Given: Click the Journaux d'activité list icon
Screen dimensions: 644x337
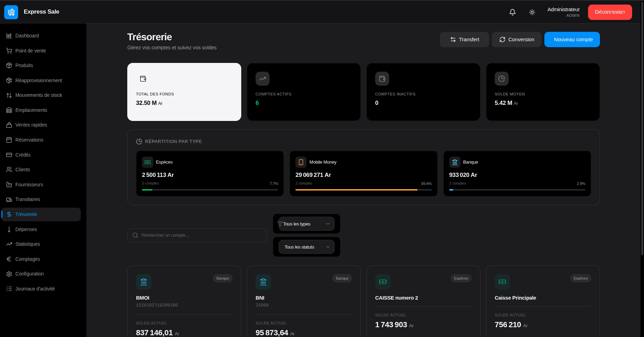Looking at the screenshot, I should pos(9,289).
